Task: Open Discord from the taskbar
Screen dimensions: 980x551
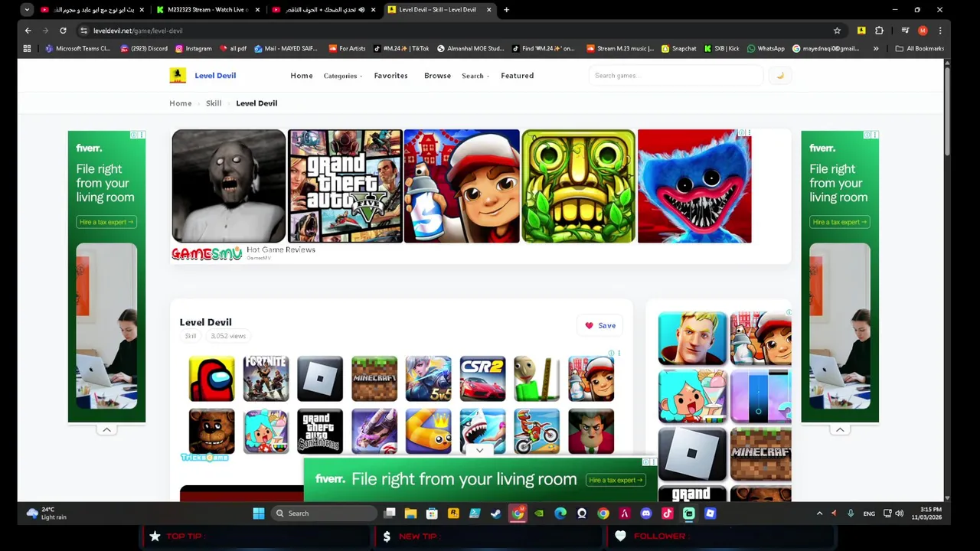Action: (646, 514)
